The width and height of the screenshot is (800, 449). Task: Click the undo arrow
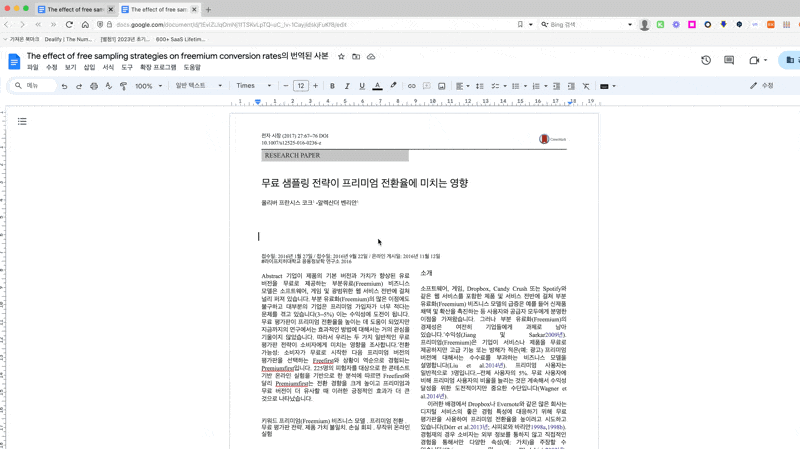64,86
